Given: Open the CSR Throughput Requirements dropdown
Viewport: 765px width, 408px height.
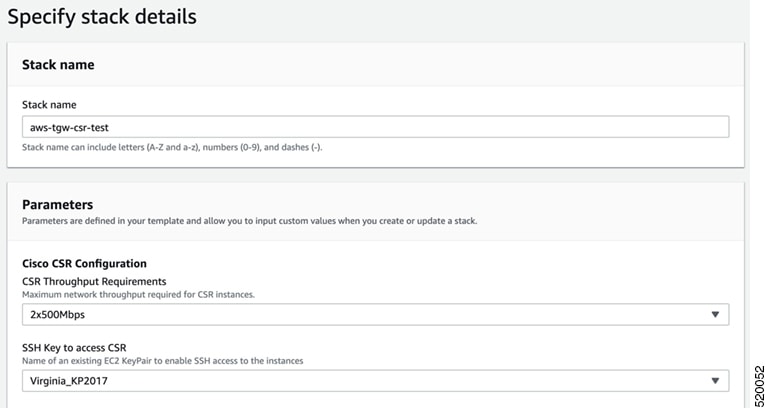Looking at the screenshot, I should 375,314.
